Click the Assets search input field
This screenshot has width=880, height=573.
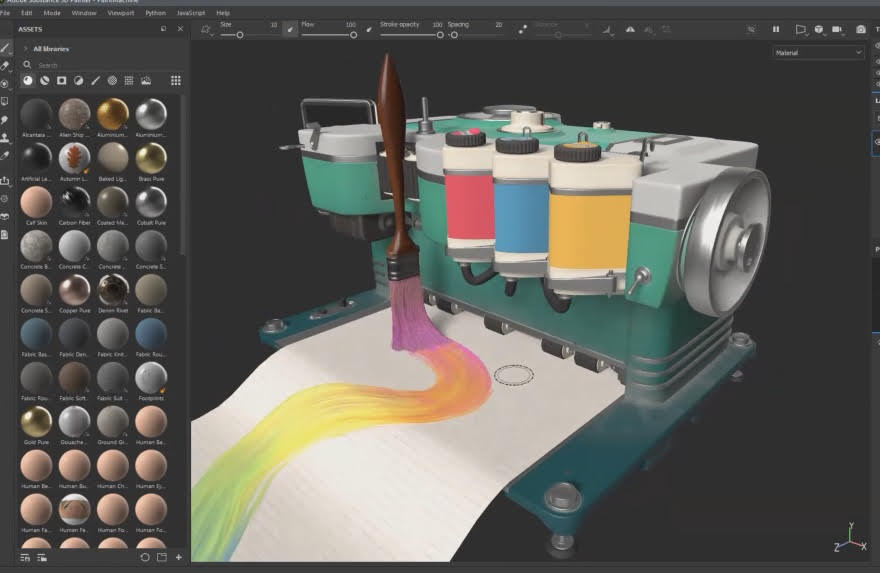[x=107, y=65]
